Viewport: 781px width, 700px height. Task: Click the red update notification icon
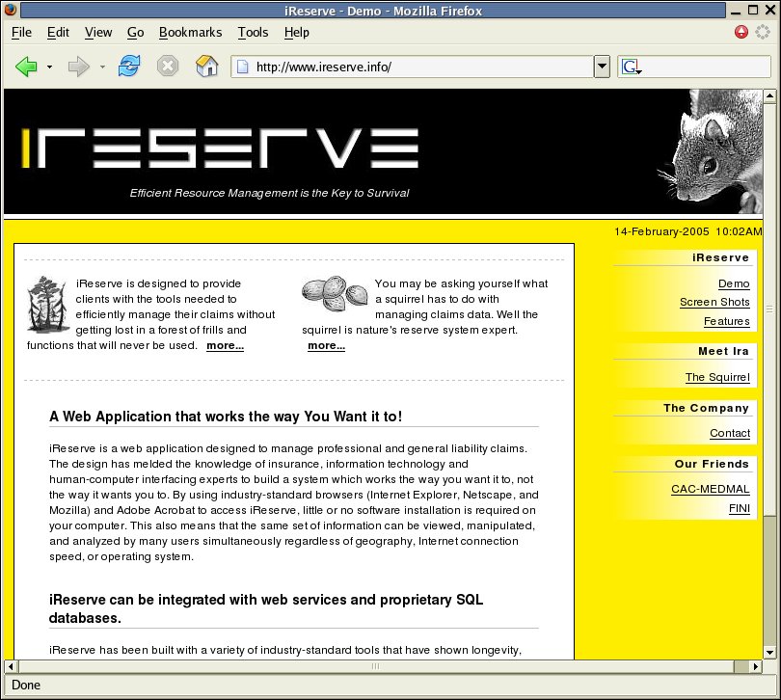click(741, 32)
